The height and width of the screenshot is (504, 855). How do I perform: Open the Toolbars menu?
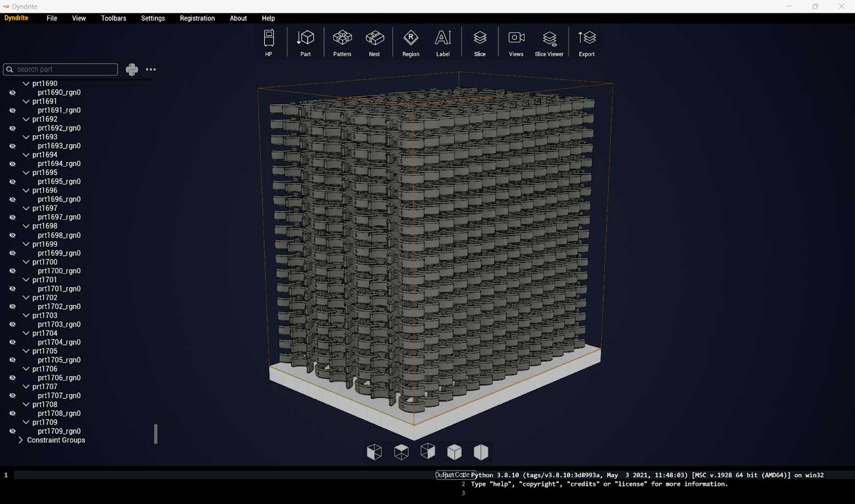click(113, 18)
